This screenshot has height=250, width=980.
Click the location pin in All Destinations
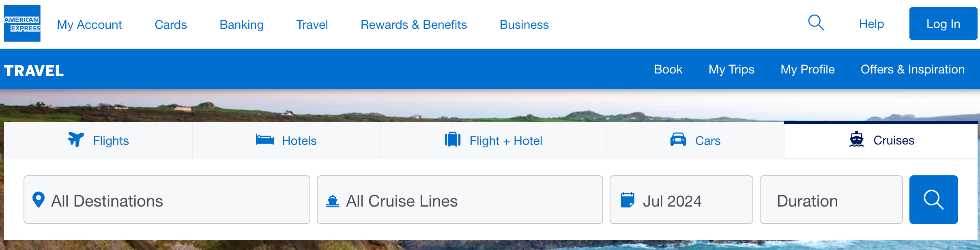pyautogui.click(x=39, y=199)
